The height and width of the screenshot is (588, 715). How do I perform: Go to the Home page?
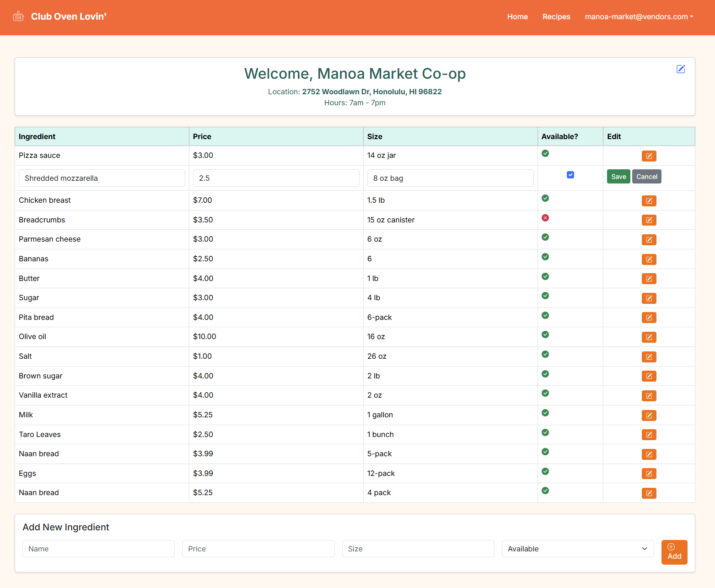pos(517,17)
